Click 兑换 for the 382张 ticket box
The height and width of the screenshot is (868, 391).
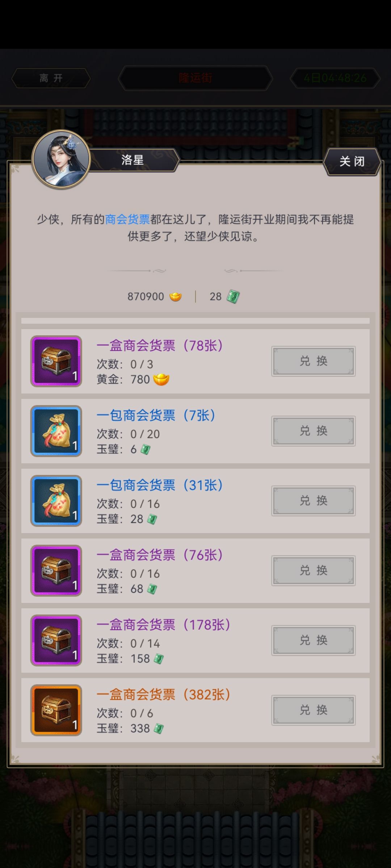[x=314, y=710]
